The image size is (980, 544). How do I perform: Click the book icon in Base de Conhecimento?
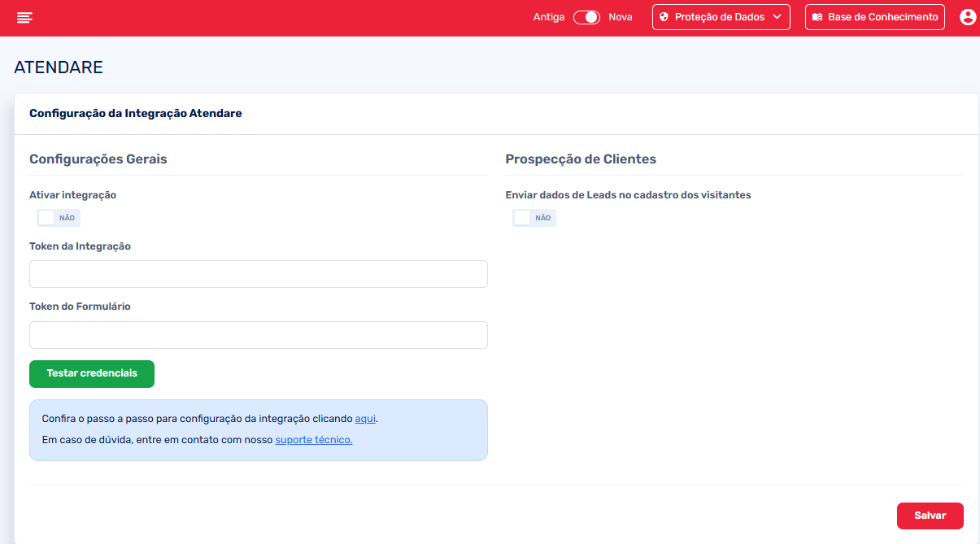click(x=817, y=17)
